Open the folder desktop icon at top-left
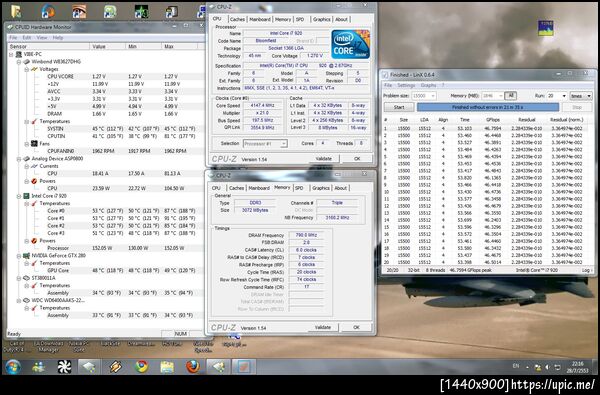The height and width of the screenshot is (395, 600). point(16,11)
